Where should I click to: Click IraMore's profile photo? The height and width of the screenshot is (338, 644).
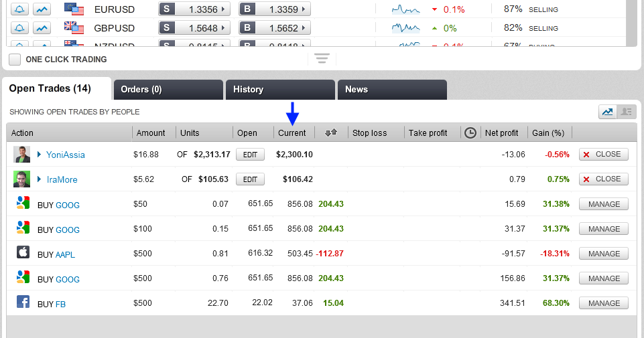[21, 179]
